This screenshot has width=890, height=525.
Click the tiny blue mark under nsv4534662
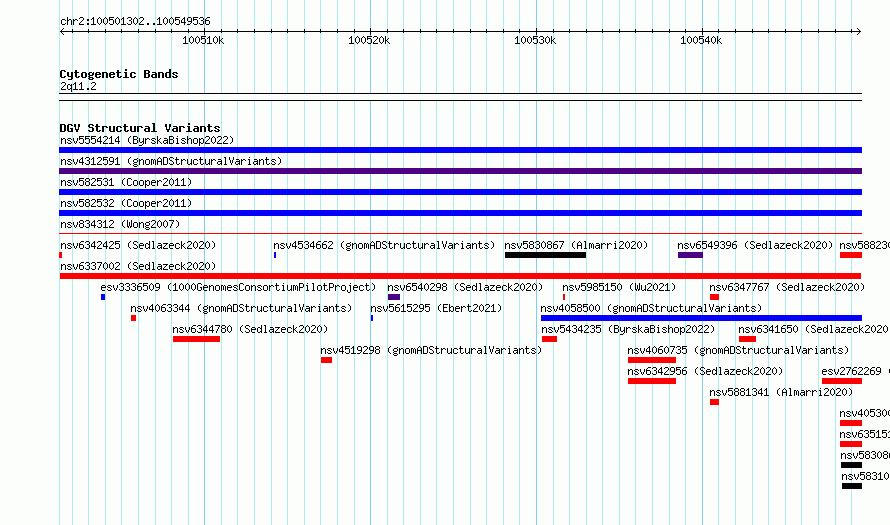[275, 255]
